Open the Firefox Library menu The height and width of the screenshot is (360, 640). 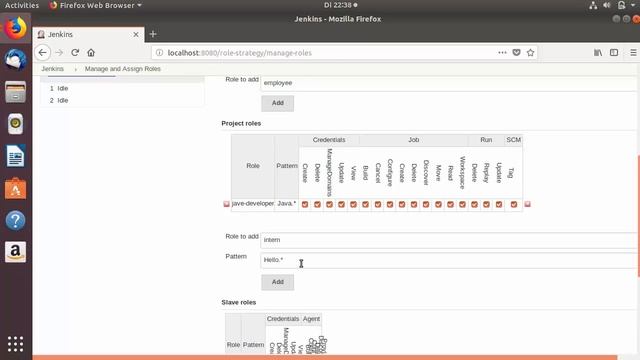598,53
